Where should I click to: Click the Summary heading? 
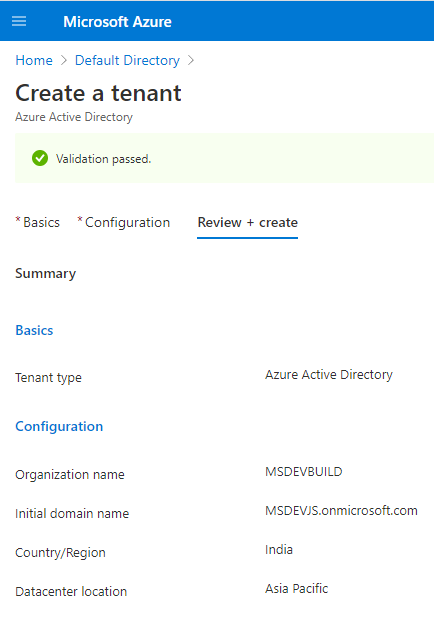(x=45, y=273)
